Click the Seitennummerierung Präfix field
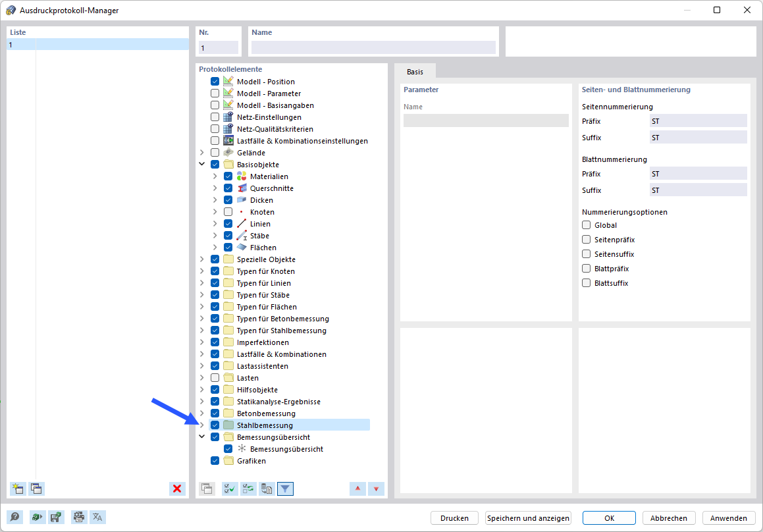Viewport: 763px width, 532px height. click(698, 120)
